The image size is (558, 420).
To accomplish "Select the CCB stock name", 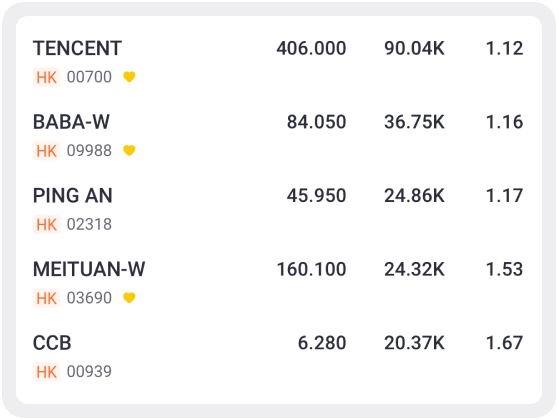I will tap(52, 343).
